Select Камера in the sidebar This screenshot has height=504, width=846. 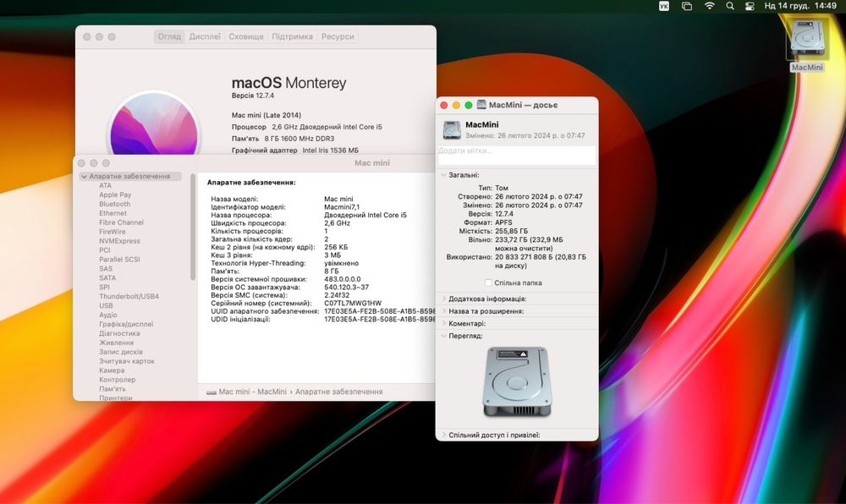pos(112,370)
